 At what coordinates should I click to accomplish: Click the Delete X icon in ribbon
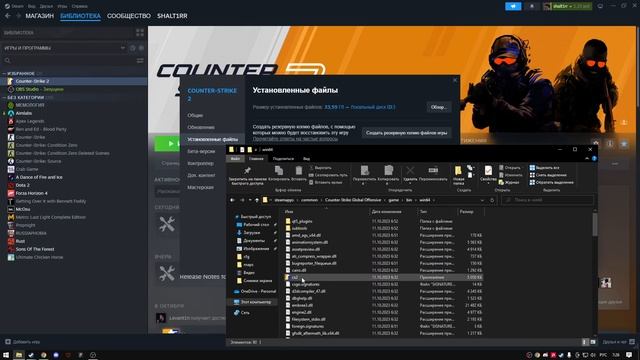point(410,170)
